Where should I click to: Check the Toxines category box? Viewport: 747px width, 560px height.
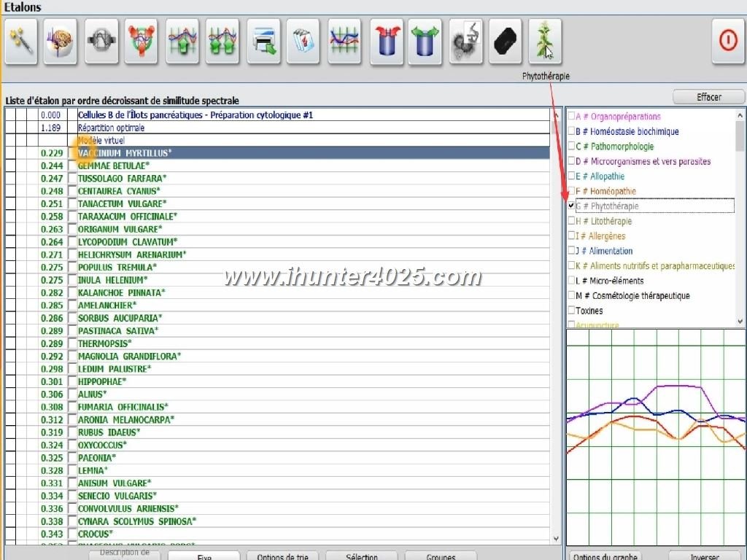(572, 310)
